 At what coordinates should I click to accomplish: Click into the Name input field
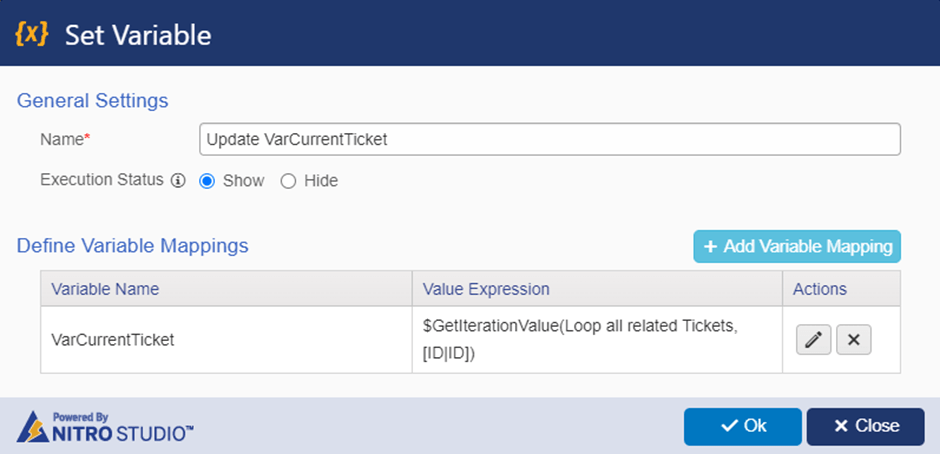550,139
